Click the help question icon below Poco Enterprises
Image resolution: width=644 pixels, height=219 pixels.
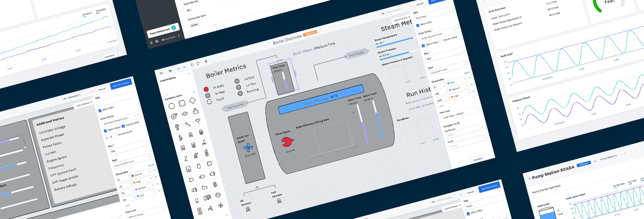157,41
